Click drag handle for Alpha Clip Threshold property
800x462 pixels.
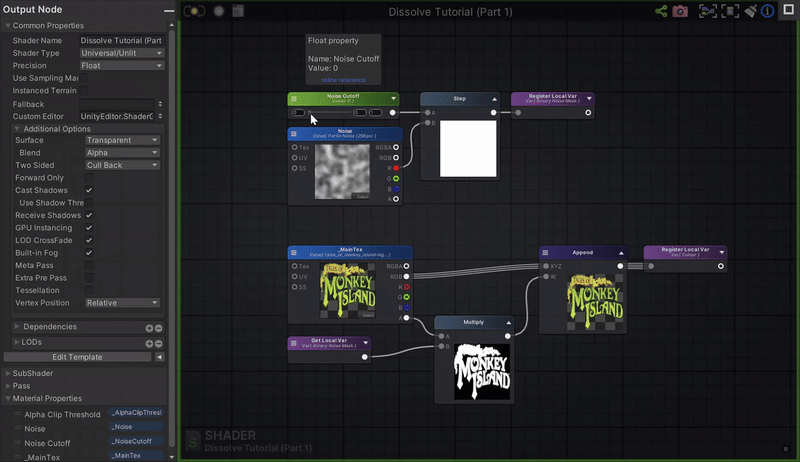point(17,414)
